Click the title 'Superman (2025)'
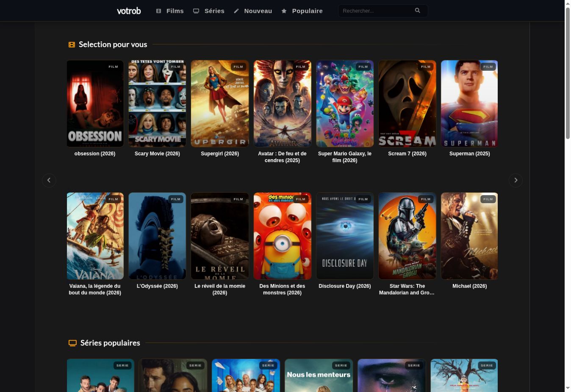 tap(469, 154)
